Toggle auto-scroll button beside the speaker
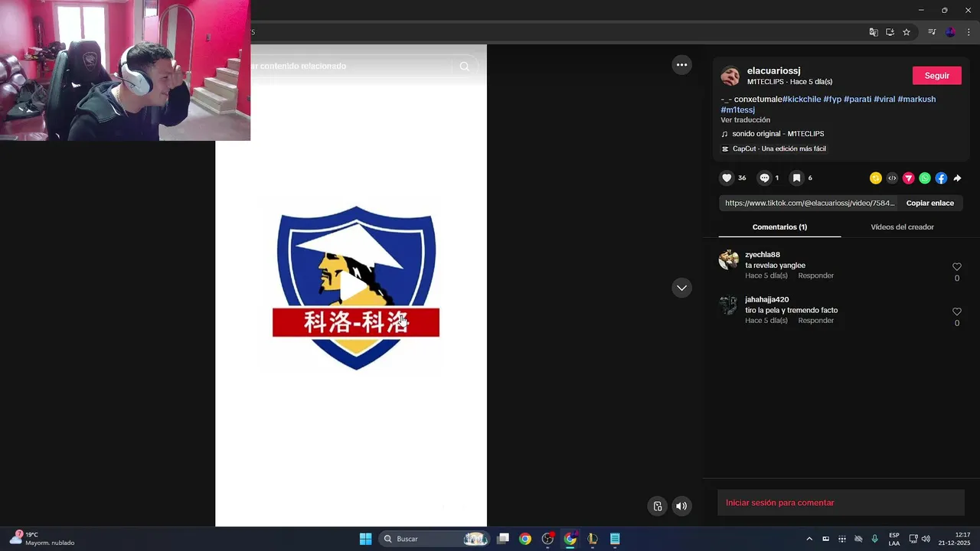This screenshot has width=980, height=551. (657, 506)
